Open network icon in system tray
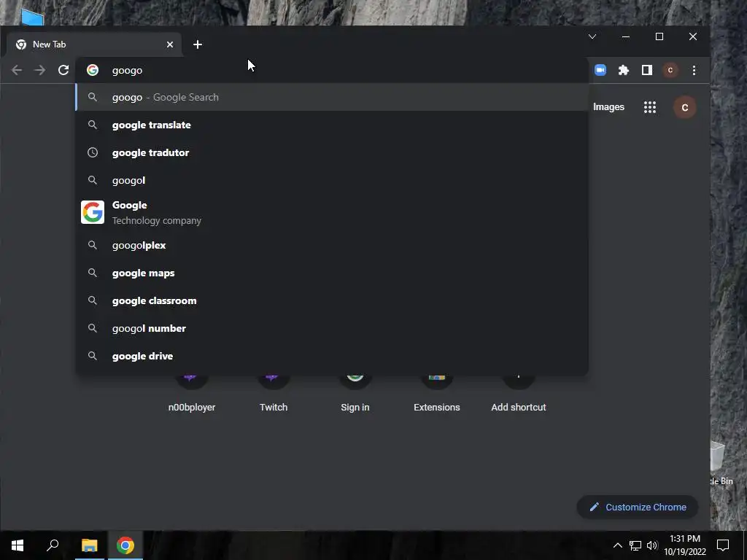This screenshot has height=560, width=747. tap(635, 545)
